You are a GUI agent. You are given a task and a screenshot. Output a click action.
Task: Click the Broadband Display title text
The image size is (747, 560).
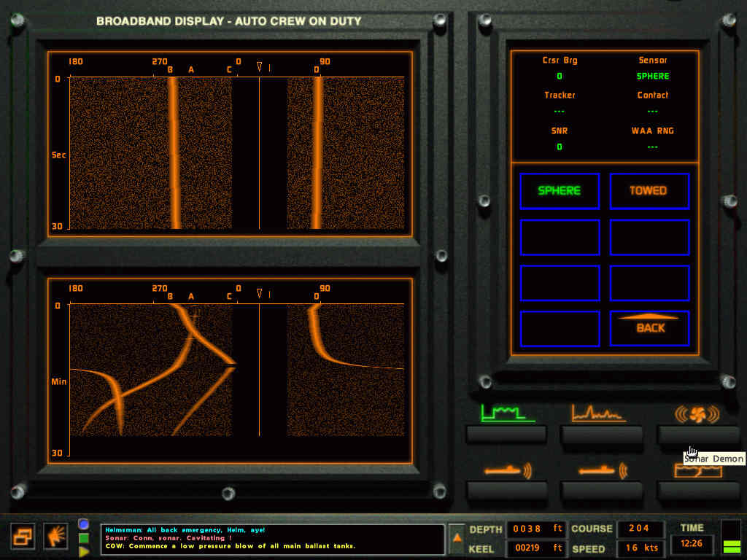click(x=228, y=21)
